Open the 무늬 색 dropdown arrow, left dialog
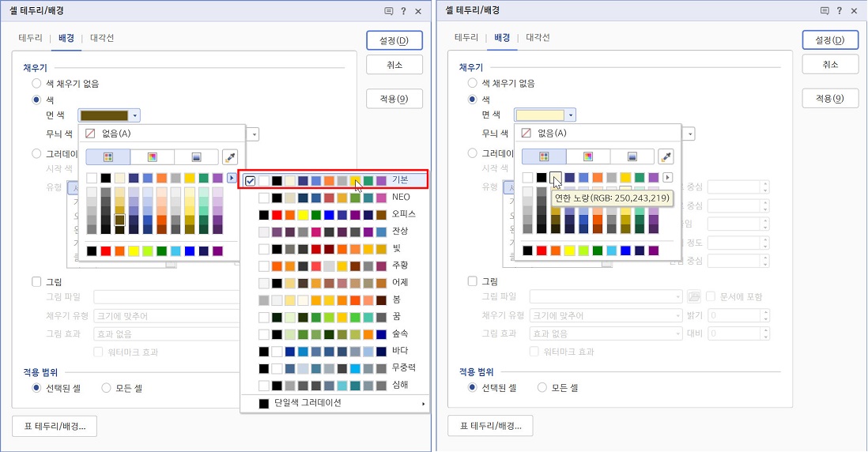Viewport: 868px width, 452px height. point(254,134)
